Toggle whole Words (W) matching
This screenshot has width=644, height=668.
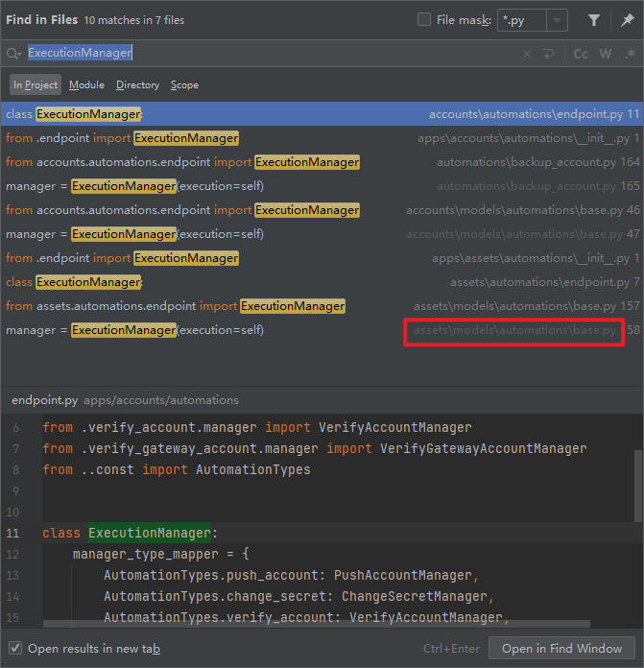tap(605, 54)
